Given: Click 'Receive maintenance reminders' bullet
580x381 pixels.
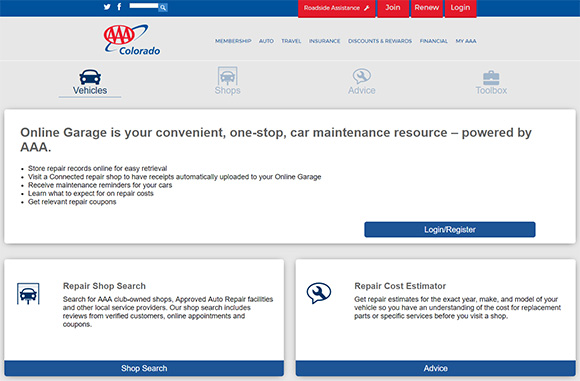Looking at the screenshot, I should pos(100,185).
